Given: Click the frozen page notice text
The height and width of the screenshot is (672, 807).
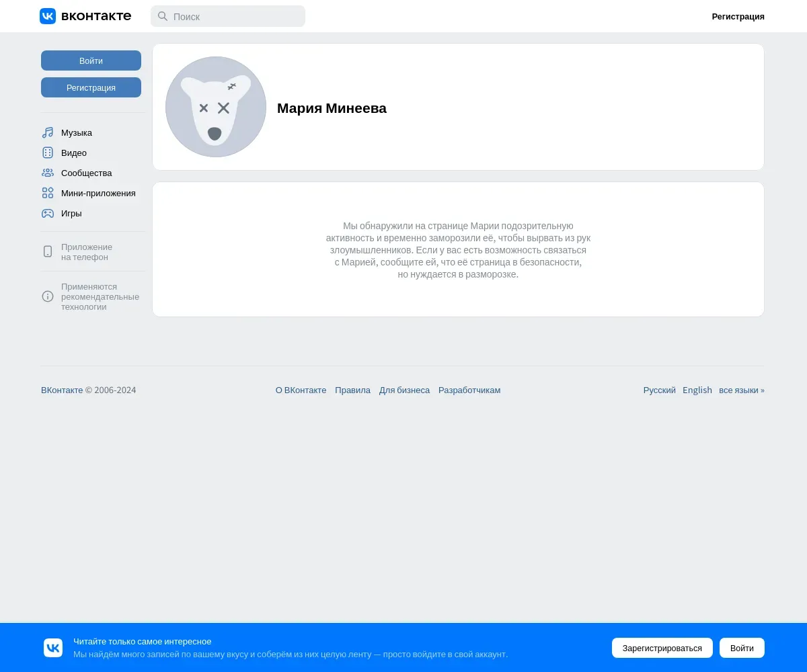Looking at the screenshot, I should pyautogui.click(x=458, y=250).
